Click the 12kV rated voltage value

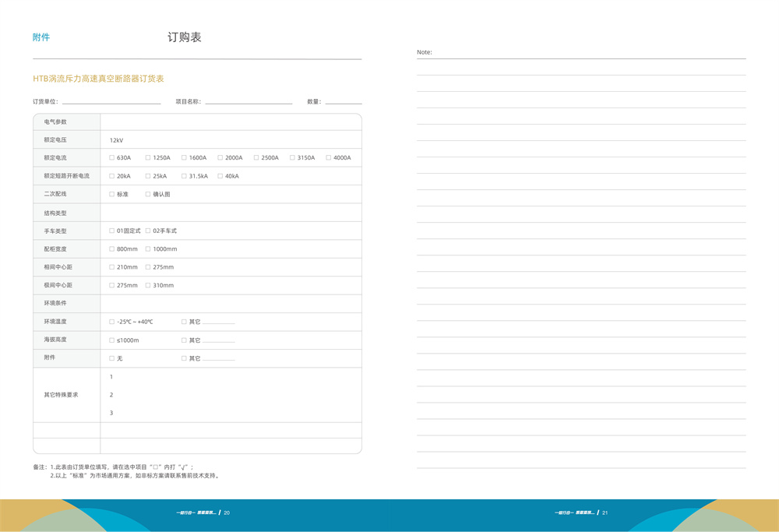point(116,140)
